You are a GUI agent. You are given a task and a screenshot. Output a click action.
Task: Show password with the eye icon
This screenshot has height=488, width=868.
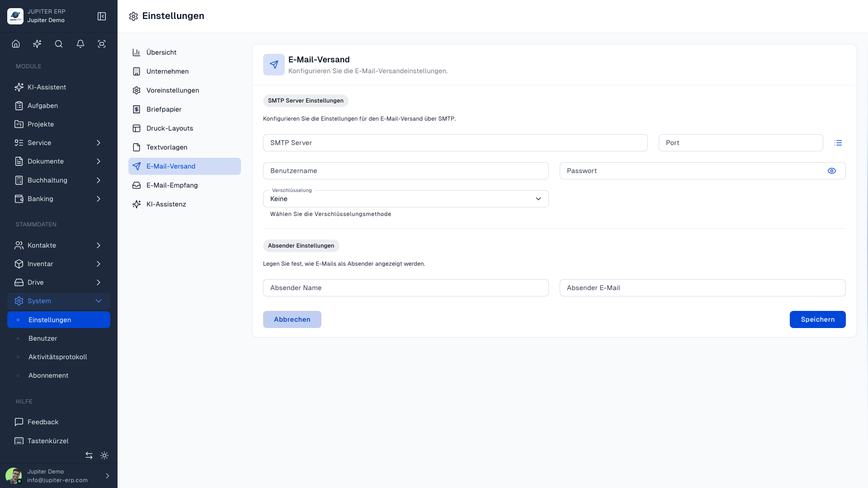(832, 171)
